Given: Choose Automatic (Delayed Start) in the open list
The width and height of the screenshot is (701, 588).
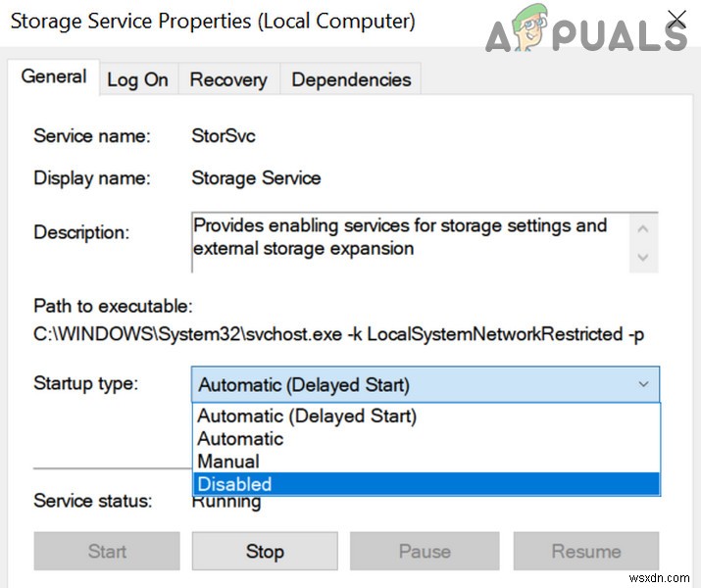Looking at the screenshot, I should (307, 416).
